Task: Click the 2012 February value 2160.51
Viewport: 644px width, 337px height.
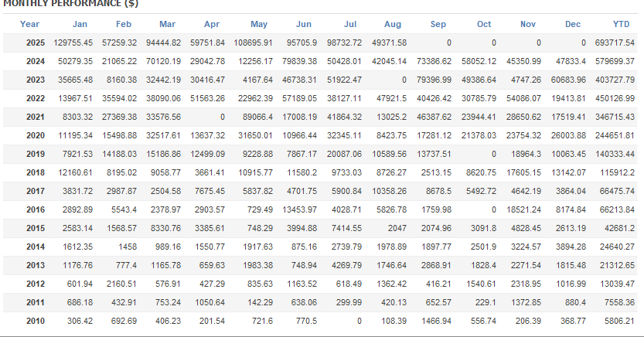Action: click(121, 284)
